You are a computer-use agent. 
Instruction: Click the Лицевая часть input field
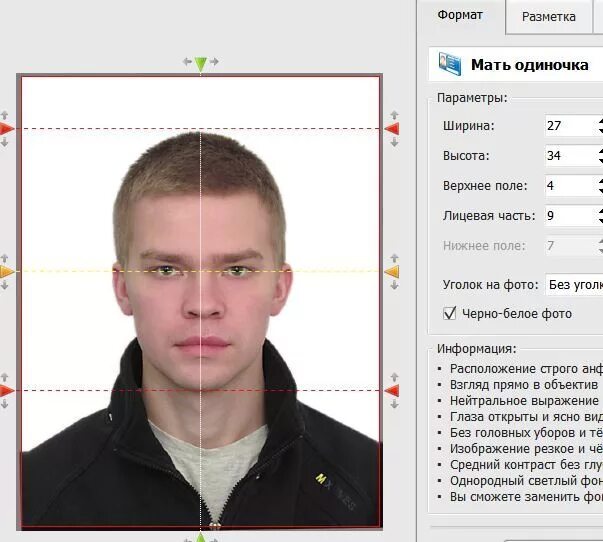572,215
